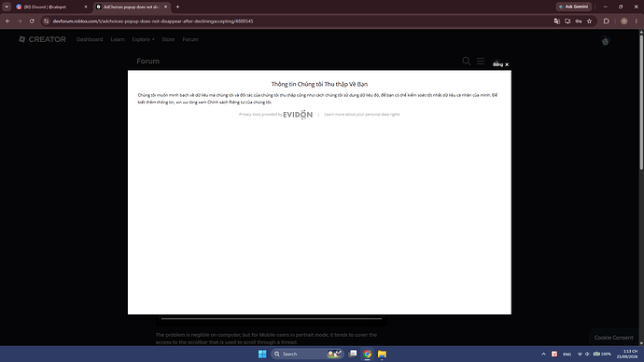Close the AdChoices popup tab
This screenshot has width=644, height=362.
[165, 7]
